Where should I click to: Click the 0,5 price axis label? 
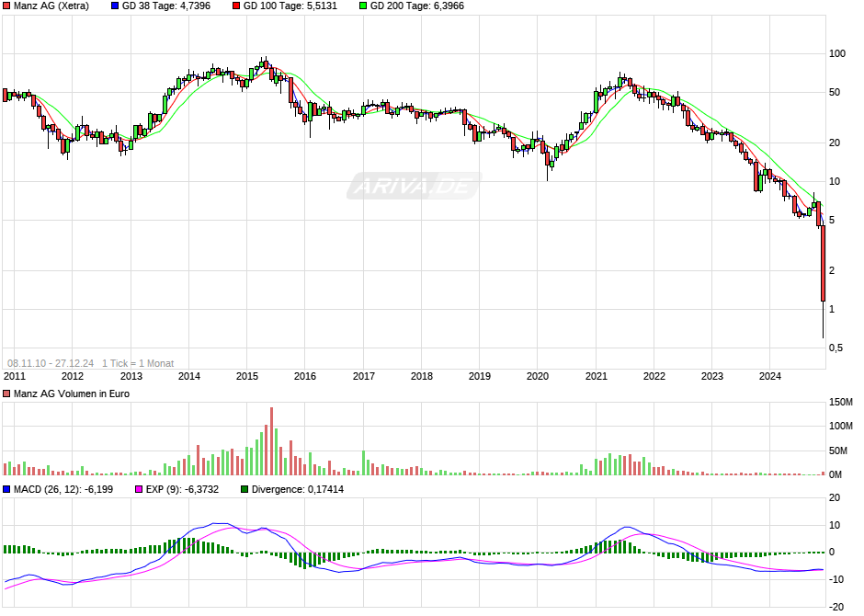click(x=836, y=348)
